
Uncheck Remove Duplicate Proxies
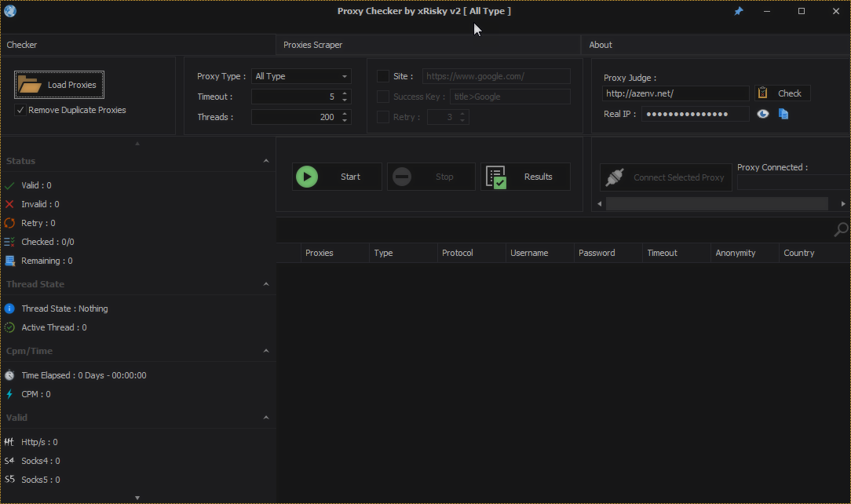20,110
